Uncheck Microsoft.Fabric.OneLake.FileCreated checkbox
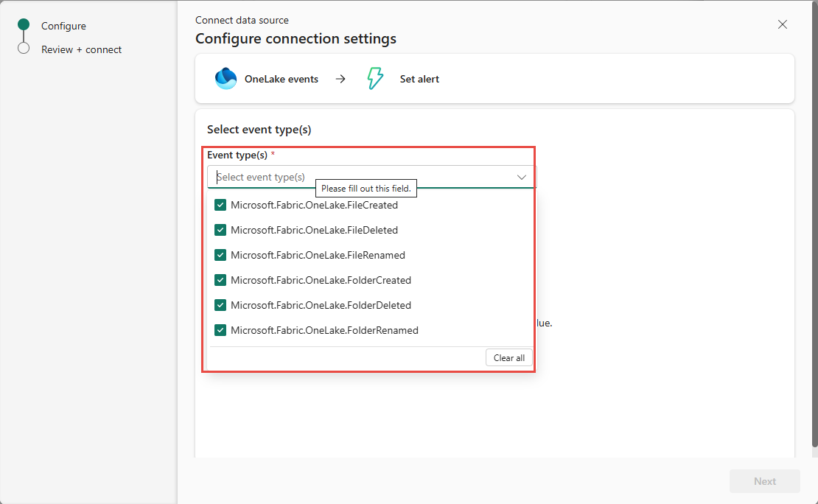 [x=220, y=205]
